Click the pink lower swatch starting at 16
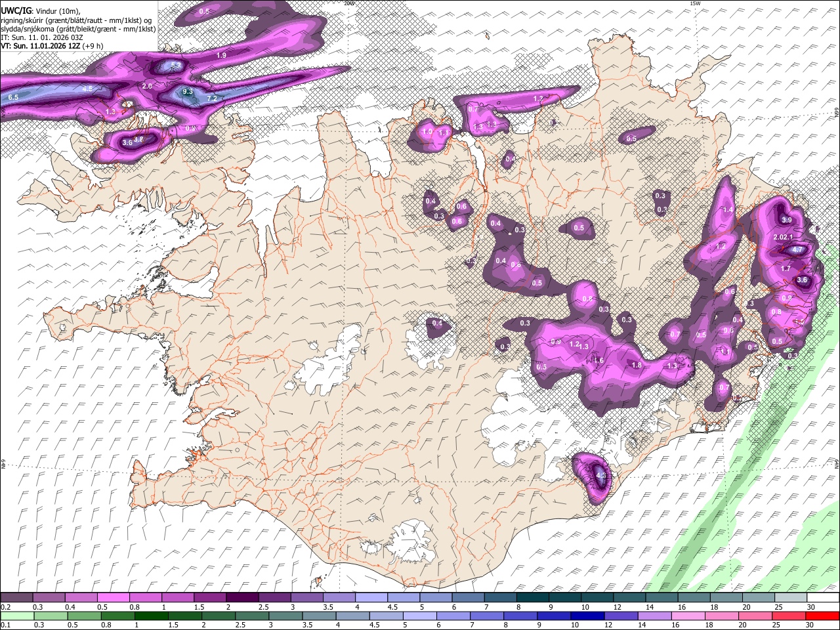Viewport: 840px width, 630px height. [689, 616]
